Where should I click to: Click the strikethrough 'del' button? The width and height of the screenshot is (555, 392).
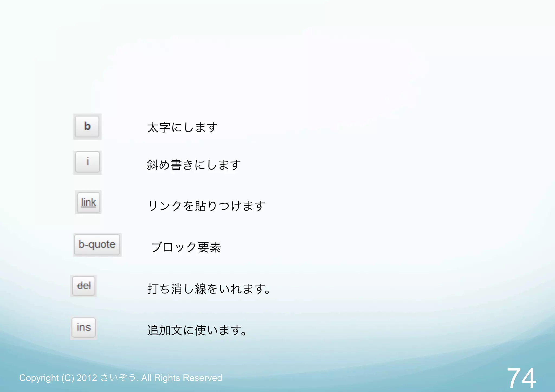click(84, 286)
